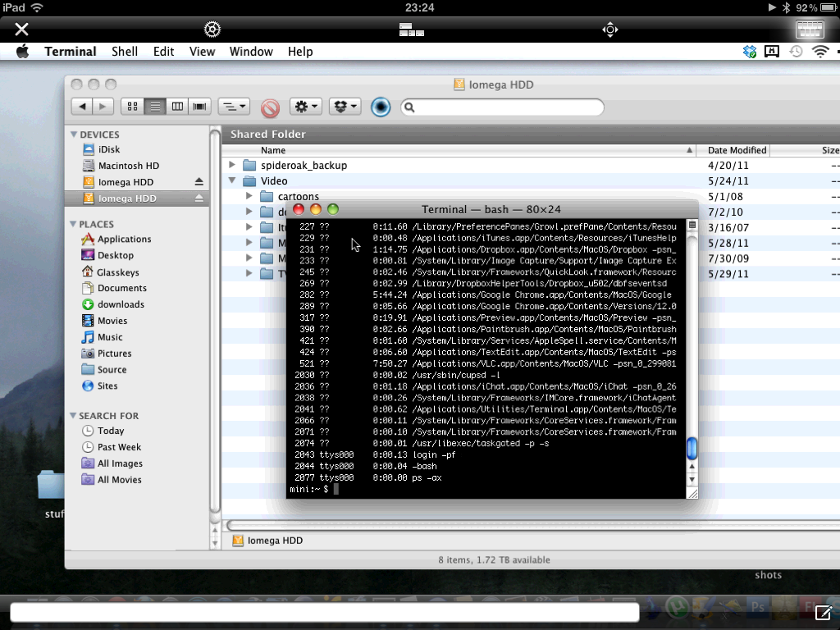Click the Terminal vertical scrollbar thumb
Image resolution: width=840 pixels, height=630 pixels.
692,448
